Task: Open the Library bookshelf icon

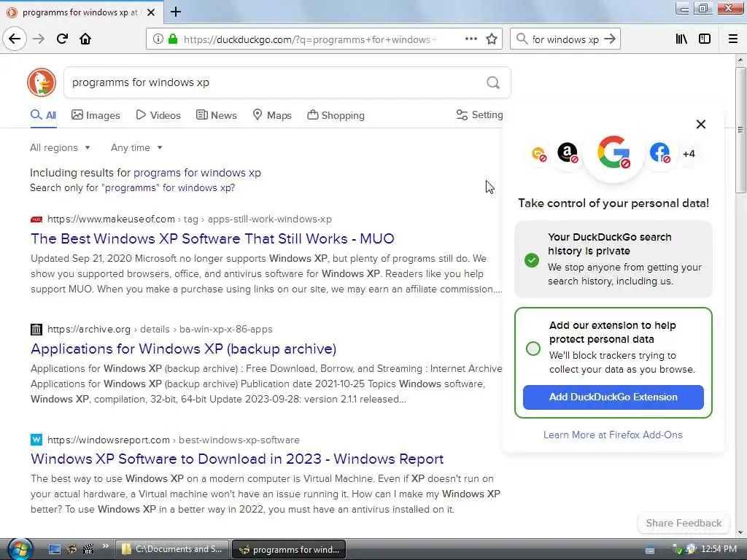Action: [x=681, y=39]
